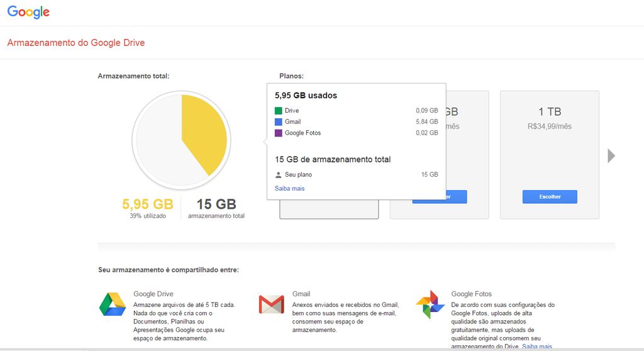644x351 pixels.
Task: Click Armazenamento do Google Drive heading
Action: click(x=76, y=43)
